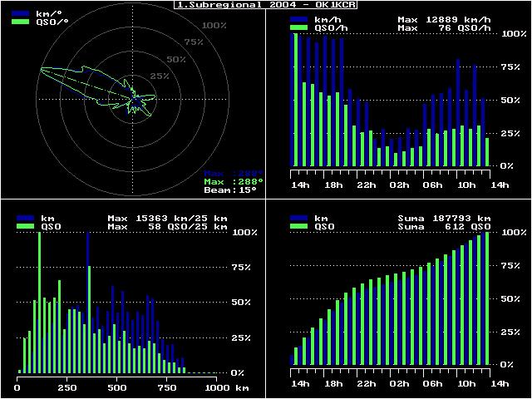Image resolution: width=532 pixels, height=399 pixels.
Task: Select the title '1.Subregional 2004 - OK1KCR'
Action: click(x=264, y=5)
